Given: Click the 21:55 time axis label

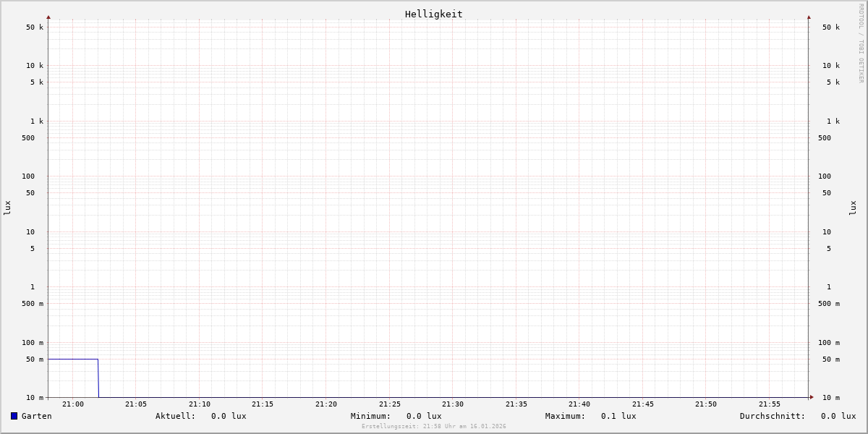Looking at the screenshot, I should [x=770, y=404].
